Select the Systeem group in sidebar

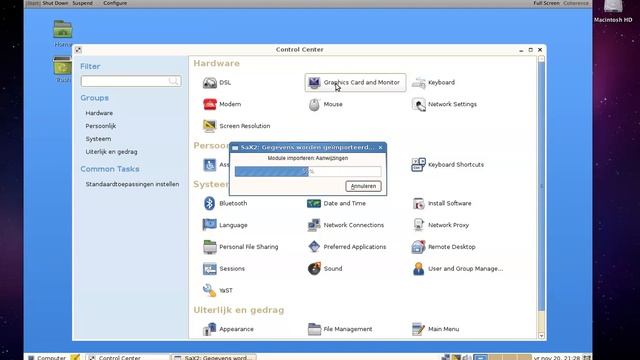pos(98,139)
